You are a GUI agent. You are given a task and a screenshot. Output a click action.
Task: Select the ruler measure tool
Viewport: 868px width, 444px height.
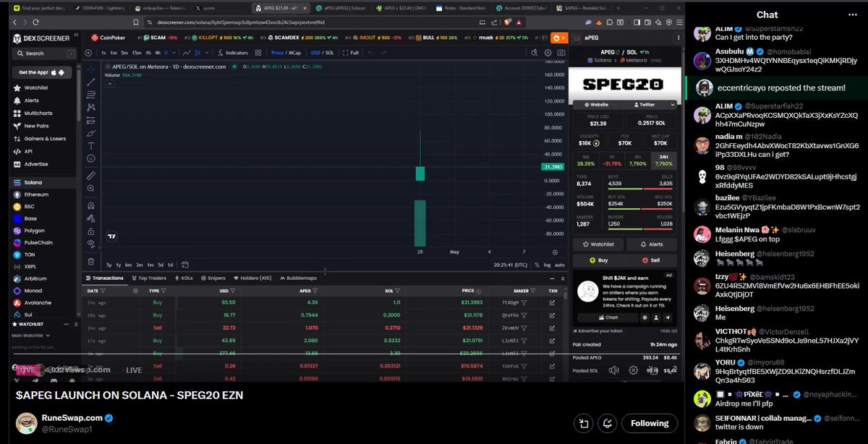click(90, 175)
